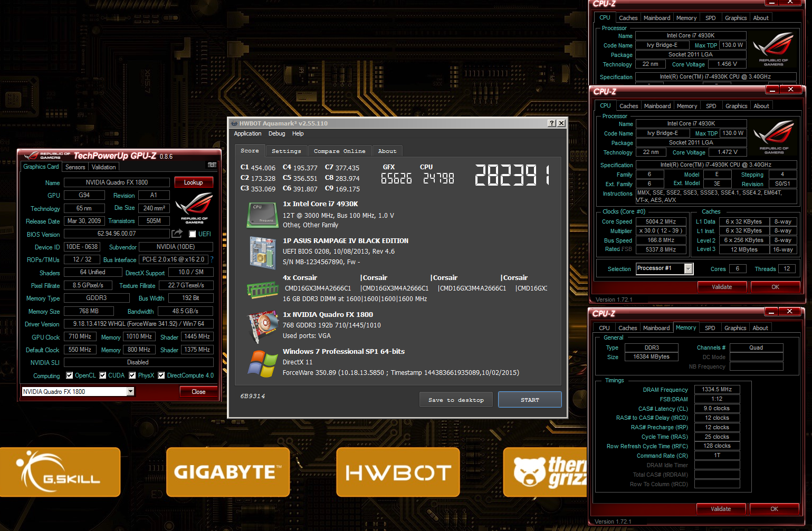Click the GIGABYTE logo tile

(x=228, y=472)
